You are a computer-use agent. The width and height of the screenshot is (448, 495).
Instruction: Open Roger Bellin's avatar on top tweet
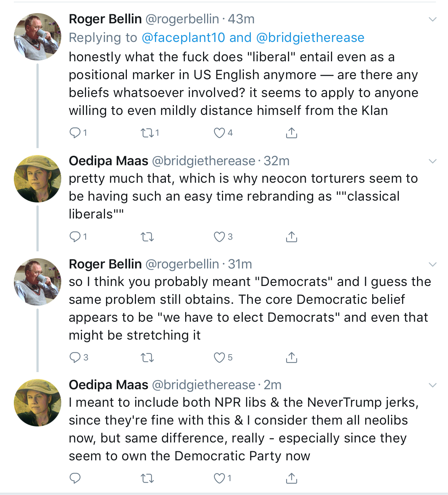[38, 37]
